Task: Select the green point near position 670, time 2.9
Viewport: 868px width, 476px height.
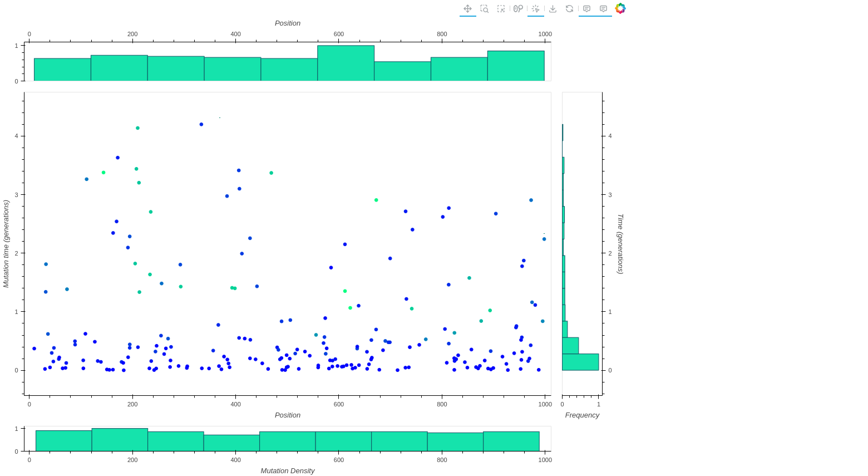Action: point(376,200)
